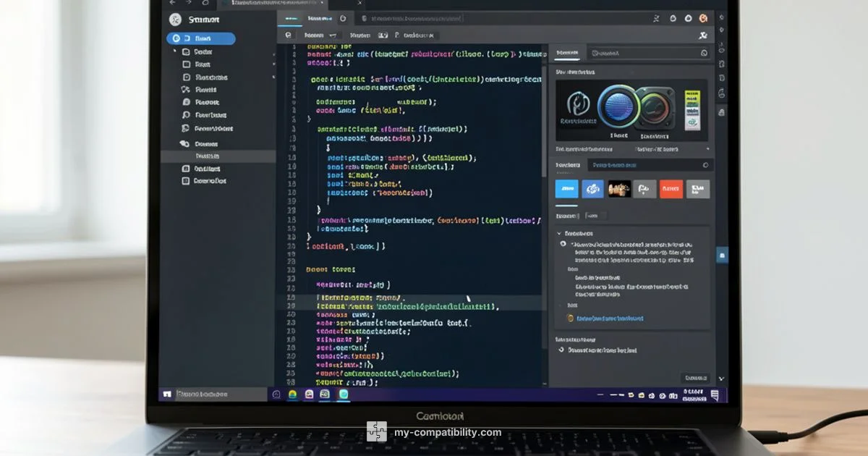Pick the orange-red tile in the swatch row
The width and height of the screenshot is (868, 456).
tap(671, 189)
